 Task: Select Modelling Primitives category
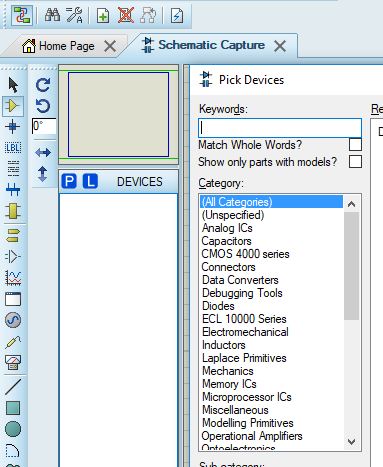271,423
